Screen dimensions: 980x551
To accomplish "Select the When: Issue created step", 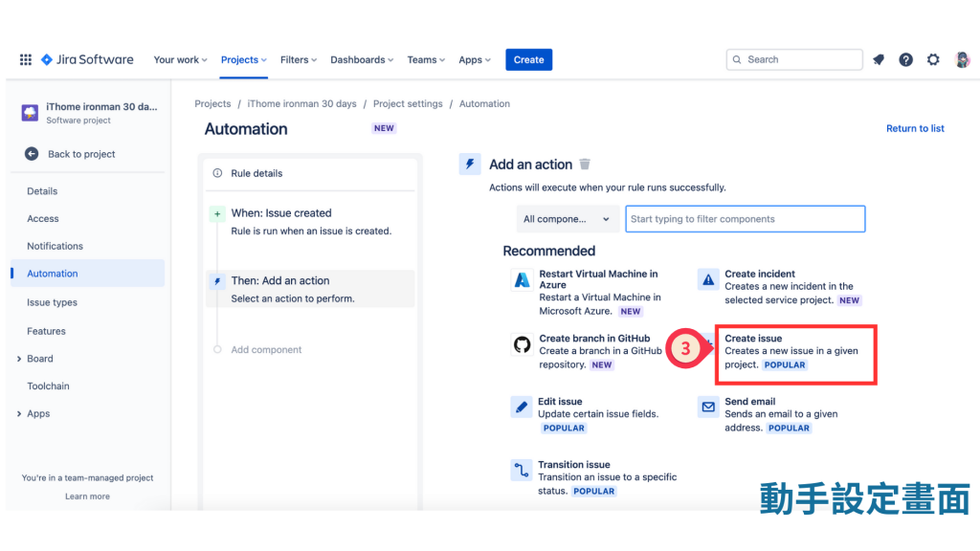I will (310, 222).
